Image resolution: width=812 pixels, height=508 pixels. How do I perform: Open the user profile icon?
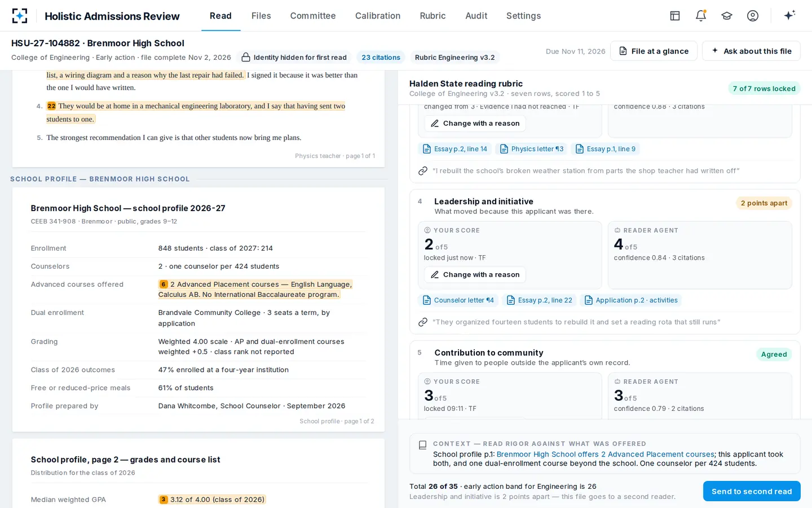[x=753, y=16]
